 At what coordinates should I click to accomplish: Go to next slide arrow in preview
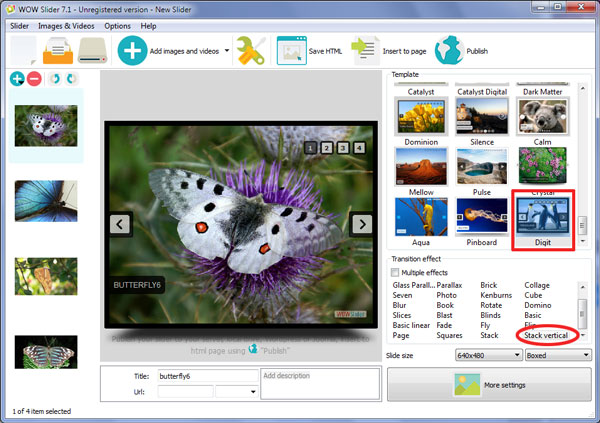[362, 224]
